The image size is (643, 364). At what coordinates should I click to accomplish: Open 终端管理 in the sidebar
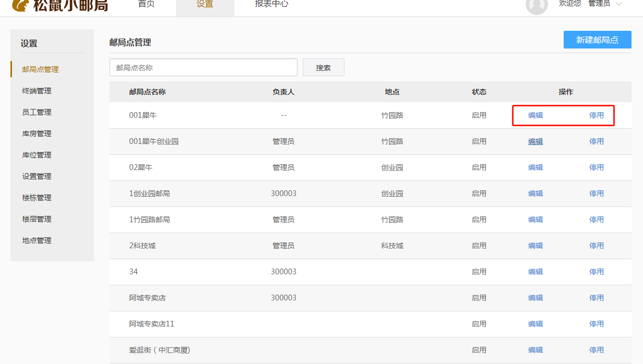(x=37, y=91)
